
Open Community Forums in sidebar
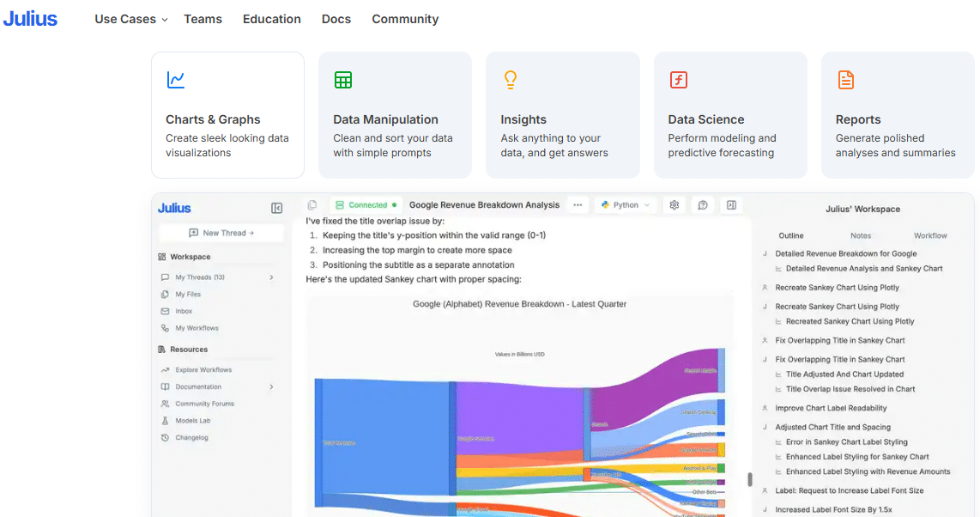[204, 404]
